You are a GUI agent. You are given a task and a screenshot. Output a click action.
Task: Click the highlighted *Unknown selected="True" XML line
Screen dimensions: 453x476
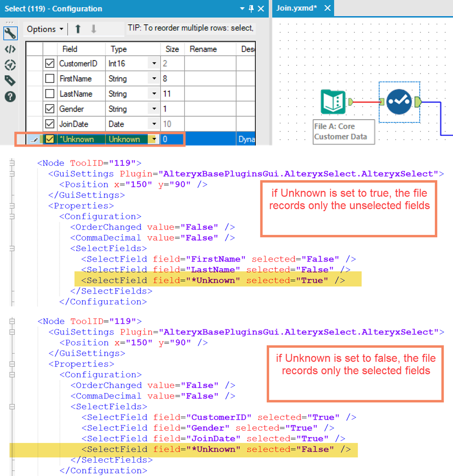[213, 280]
